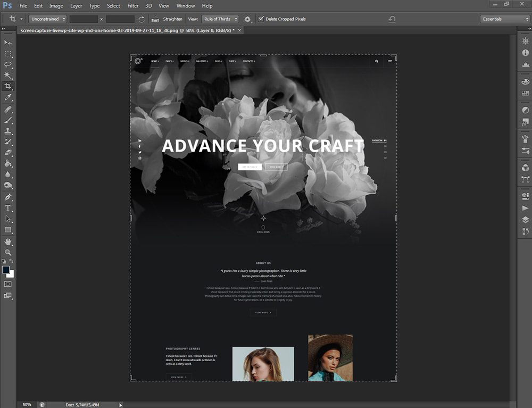
Task: Click the crop height input field
Action: 120,19
